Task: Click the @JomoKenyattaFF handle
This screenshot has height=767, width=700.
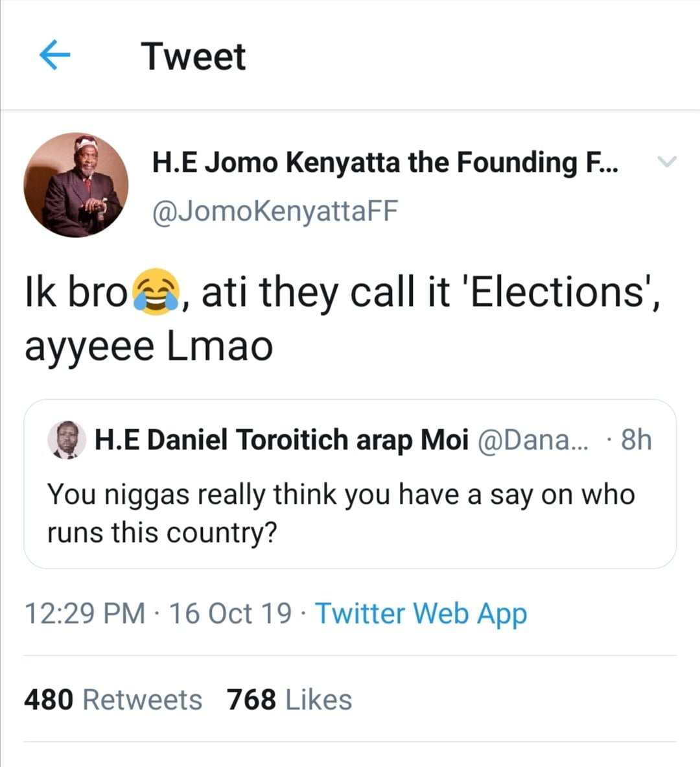Action: point(275,212)
